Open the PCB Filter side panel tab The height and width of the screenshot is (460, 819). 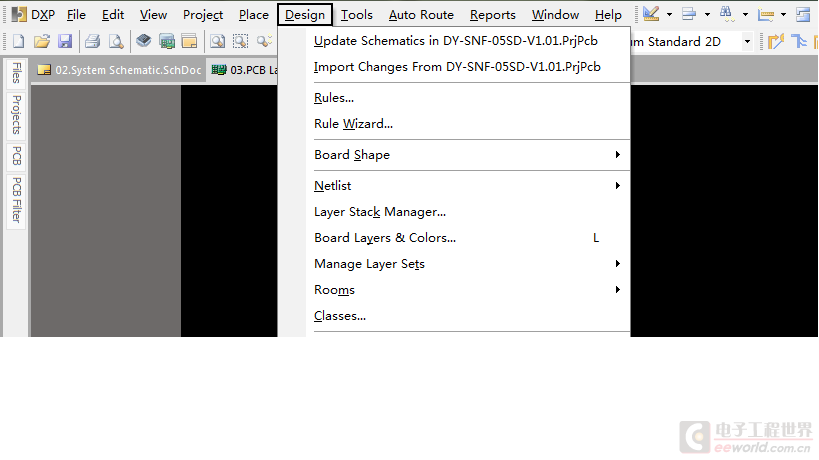pyautogui.click(x=16, y=200)
